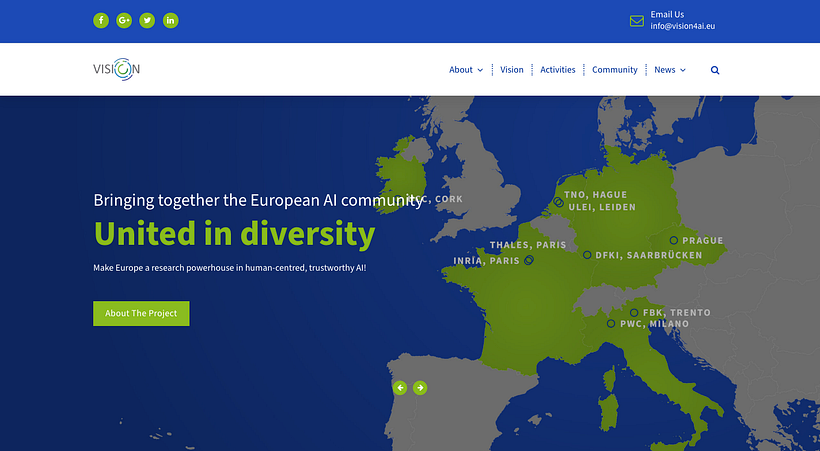This screenshot has height=451, width=820.
Task: Click the United in diversity headline
Action: 234,234
